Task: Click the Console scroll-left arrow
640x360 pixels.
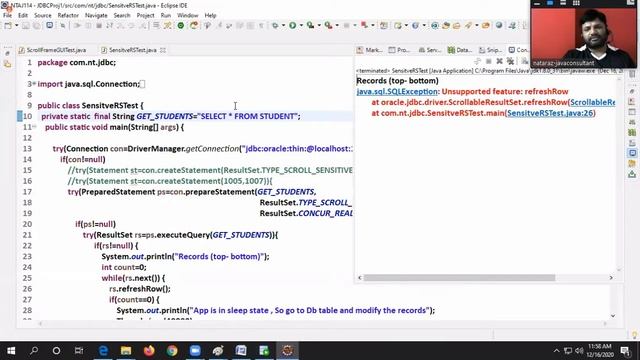Action: click(360, 278)
